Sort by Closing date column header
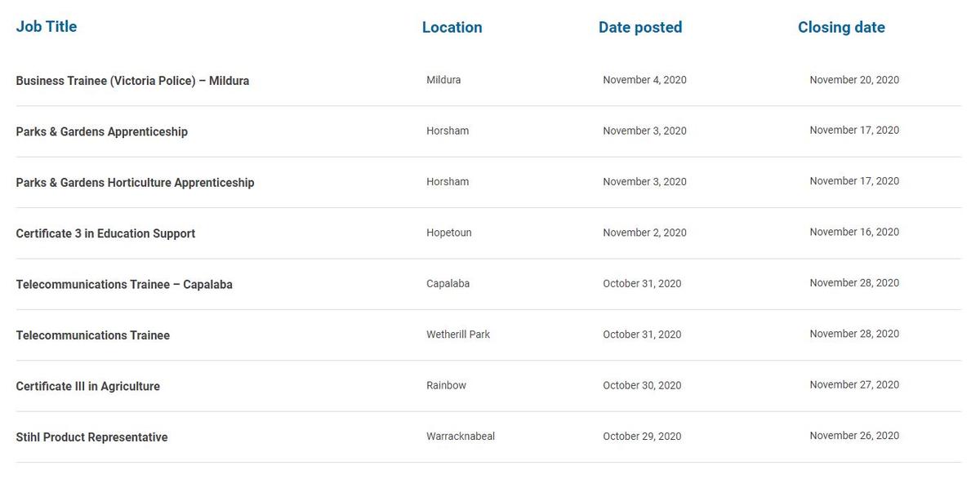 click(841, 27)
